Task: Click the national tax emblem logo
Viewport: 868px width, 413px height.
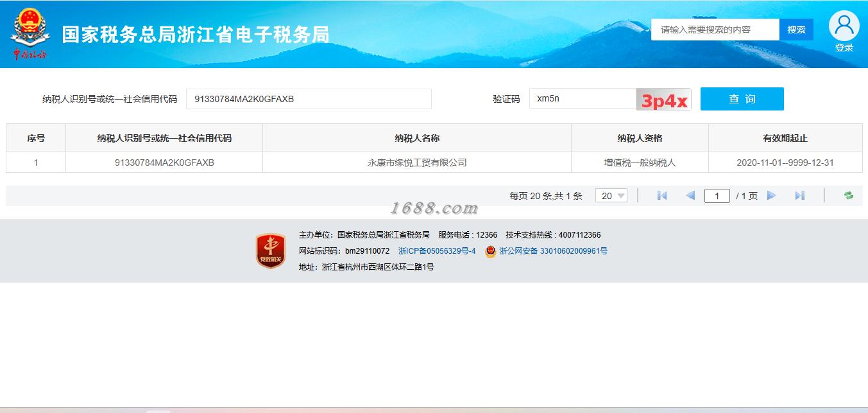Action: (x=30, y=34)
